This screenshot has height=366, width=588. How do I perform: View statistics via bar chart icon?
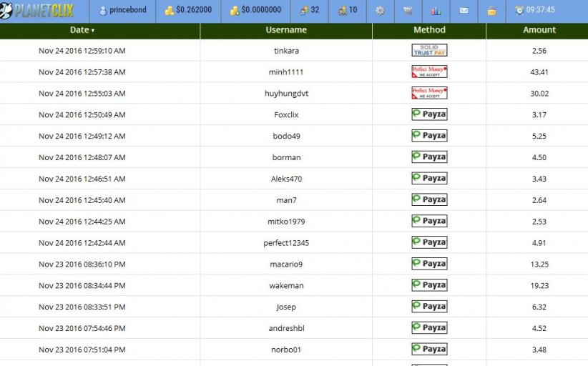pyautogui.click(x=436, y=11)
